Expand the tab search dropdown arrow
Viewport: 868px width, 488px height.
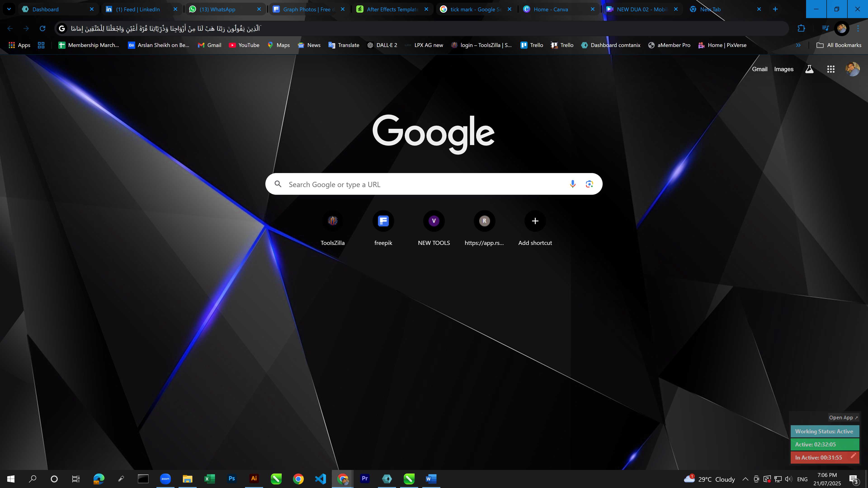(9, 9)
